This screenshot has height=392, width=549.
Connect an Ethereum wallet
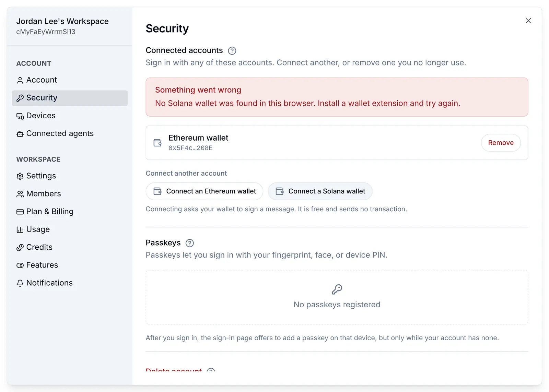click(x=205, y=191)
